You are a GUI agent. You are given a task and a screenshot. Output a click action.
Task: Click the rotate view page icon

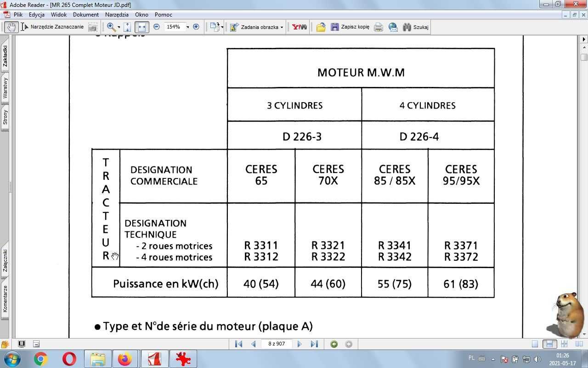pyautogui.click(x=215, y=27)
